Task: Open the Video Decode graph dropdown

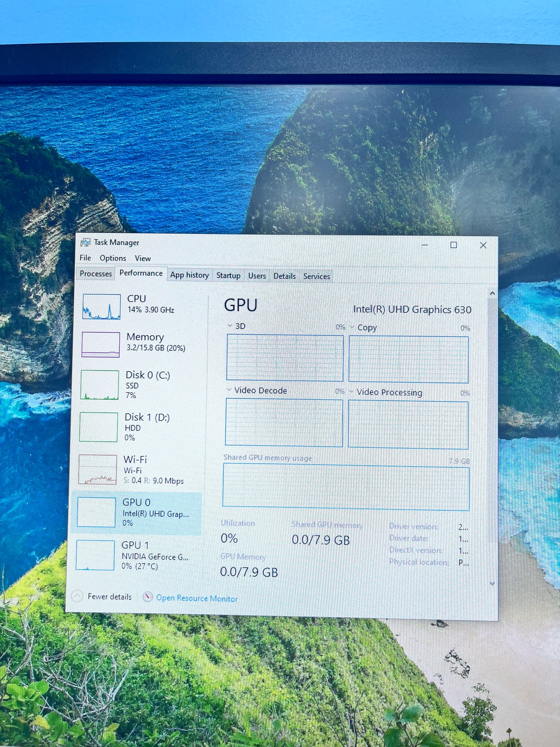Action: [x=229, y=390]
